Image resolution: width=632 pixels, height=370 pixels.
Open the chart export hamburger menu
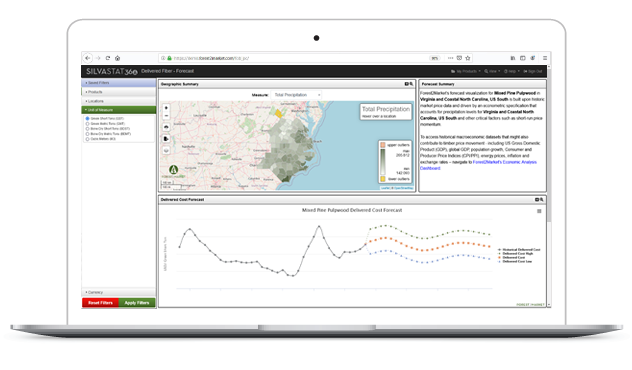coord(539,211)
